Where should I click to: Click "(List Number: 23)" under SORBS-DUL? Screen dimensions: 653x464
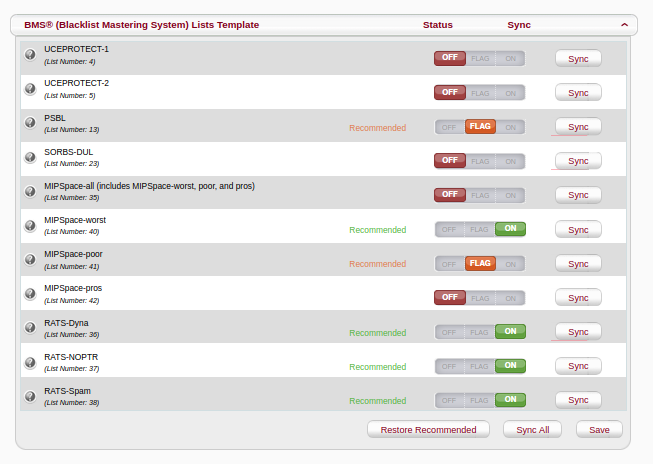point(72,164)
